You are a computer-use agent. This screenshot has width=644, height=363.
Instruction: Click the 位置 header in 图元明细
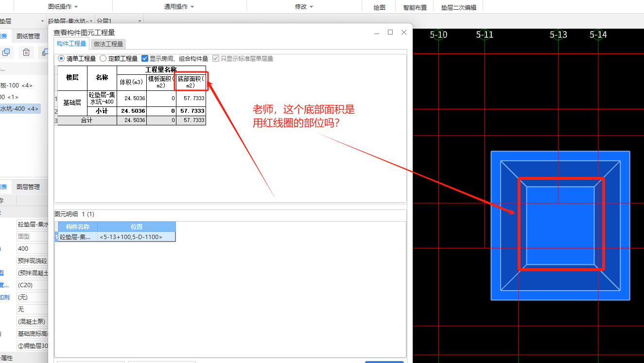[x=137, y=226]
